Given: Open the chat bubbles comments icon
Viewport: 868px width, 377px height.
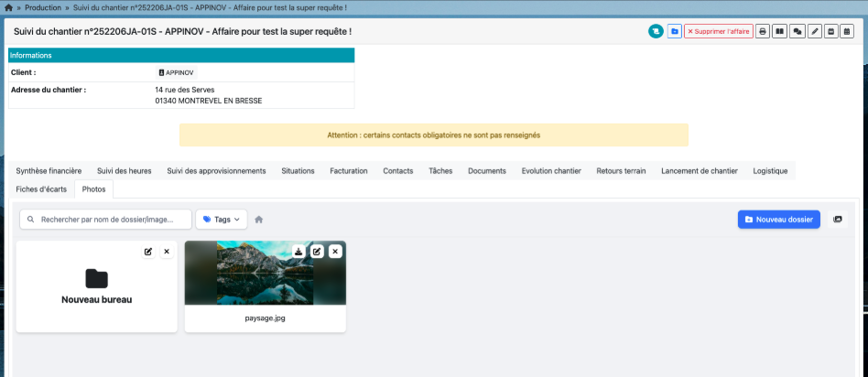Looking at the screenshot, I should tap(797, 31).
